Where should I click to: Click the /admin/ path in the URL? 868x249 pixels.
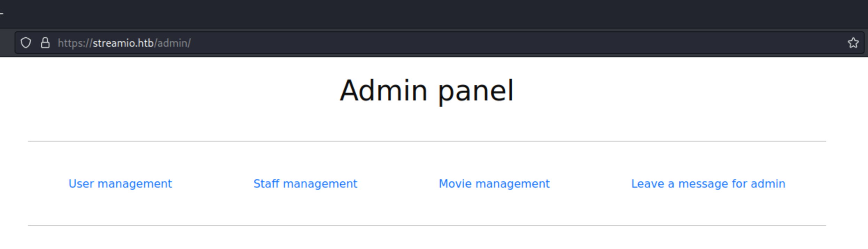(x=172, y=43)
